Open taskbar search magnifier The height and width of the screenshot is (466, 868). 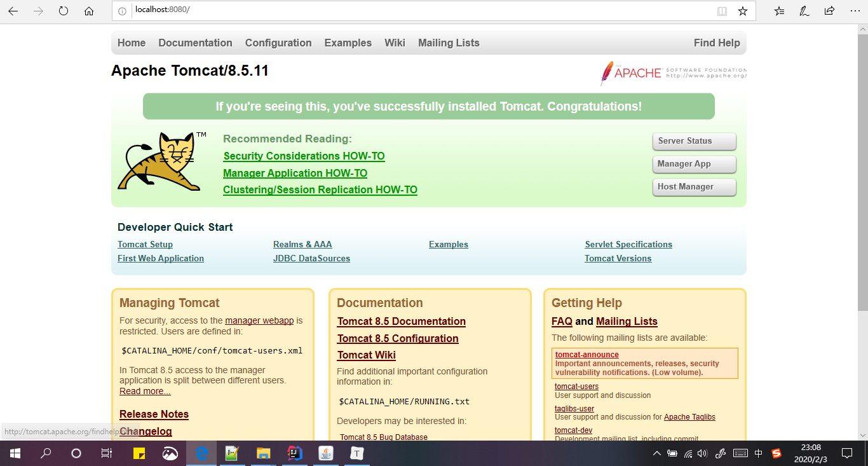(46, 453)
